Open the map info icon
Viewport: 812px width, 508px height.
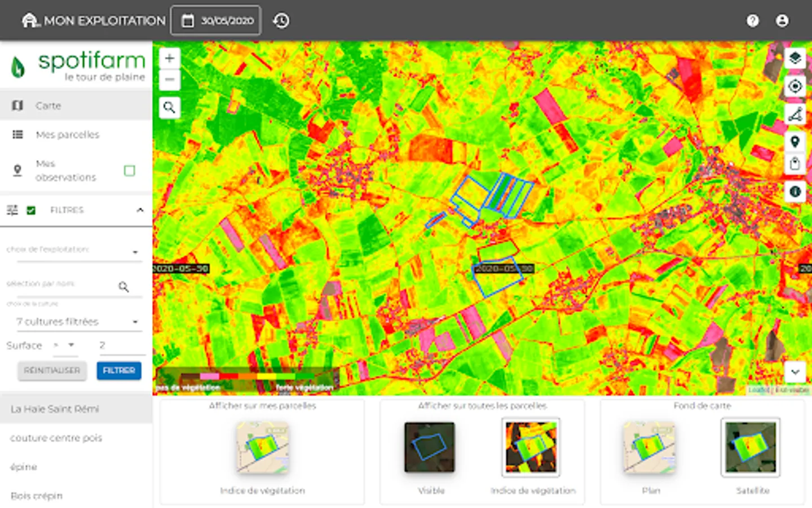tap(795, 192)
